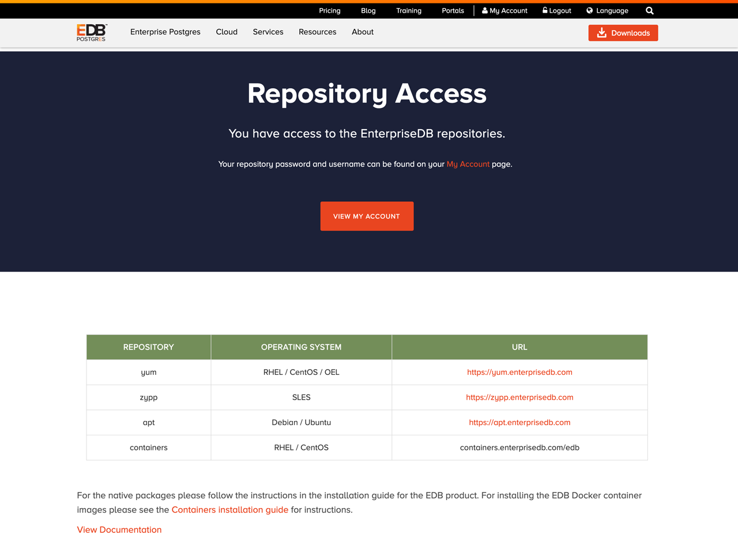Click the globe icon beside Language
Image resolution: width=738 pixels, height=560 pixels.
pyautogui.click(x=589, y=10)
